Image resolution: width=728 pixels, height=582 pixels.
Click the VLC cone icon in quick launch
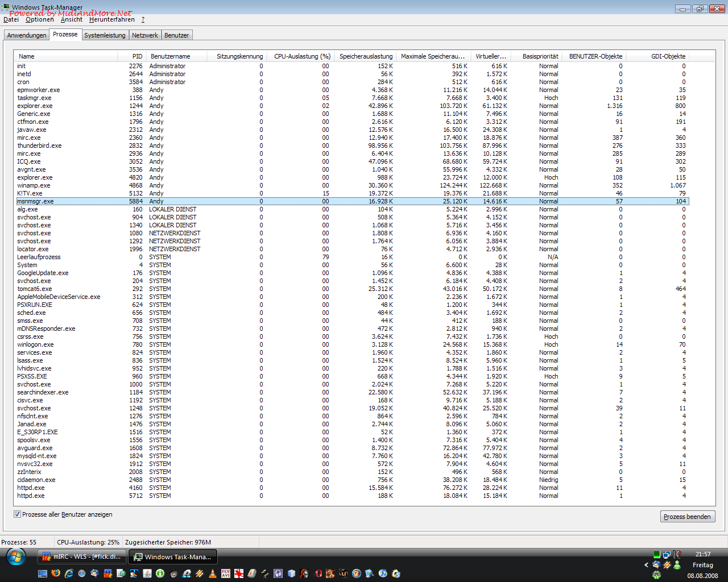[x=213, y=573]
